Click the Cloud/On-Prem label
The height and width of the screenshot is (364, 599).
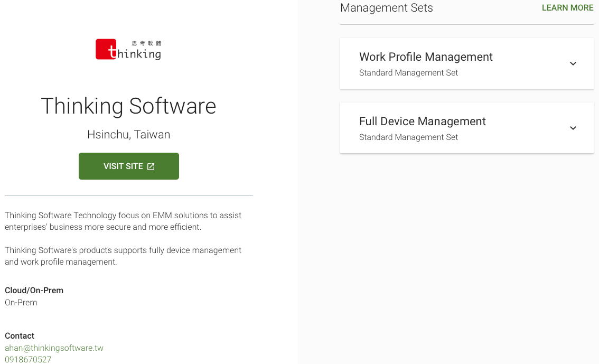[x=34, y=291]
